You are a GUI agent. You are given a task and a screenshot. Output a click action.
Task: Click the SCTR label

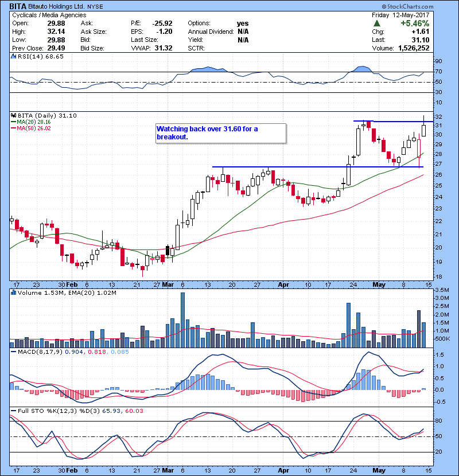click(196, 48)
